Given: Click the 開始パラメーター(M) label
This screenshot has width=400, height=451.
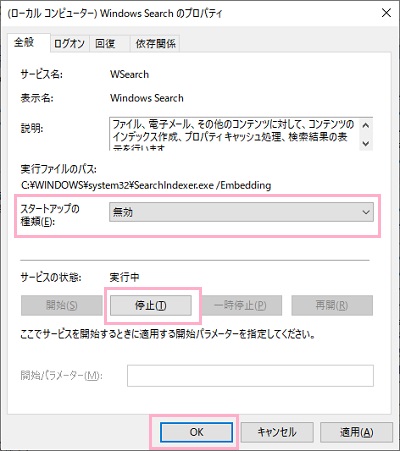Looking at the screenshot, I should point(61,376).
